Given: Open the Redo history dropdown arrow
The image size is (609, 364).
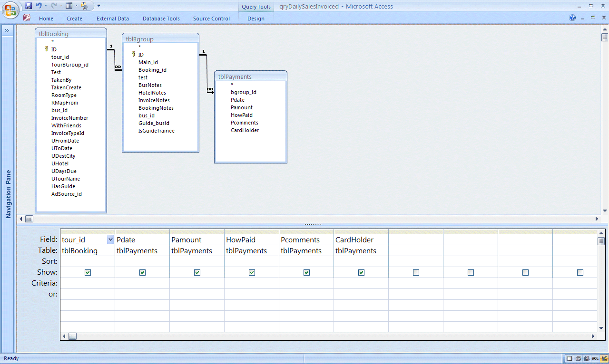Looking at the screenshot, I should point(60,6).
